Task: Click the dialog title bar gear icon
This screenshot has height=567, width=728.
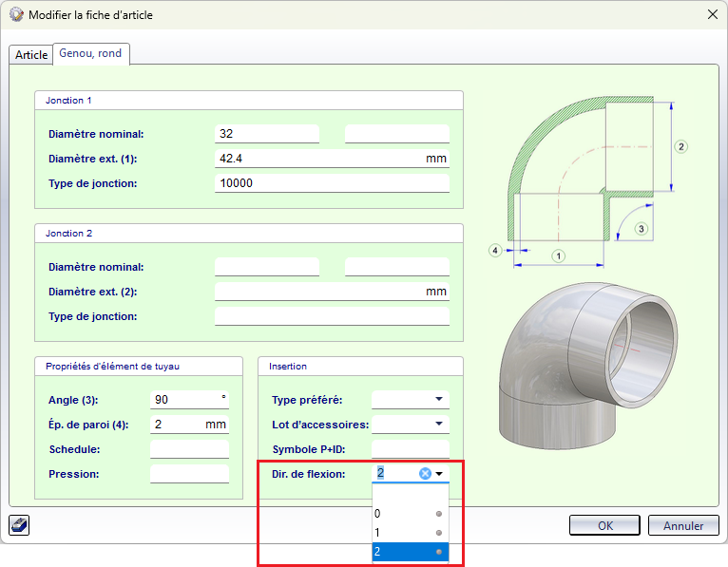Action: pos(15,15)
